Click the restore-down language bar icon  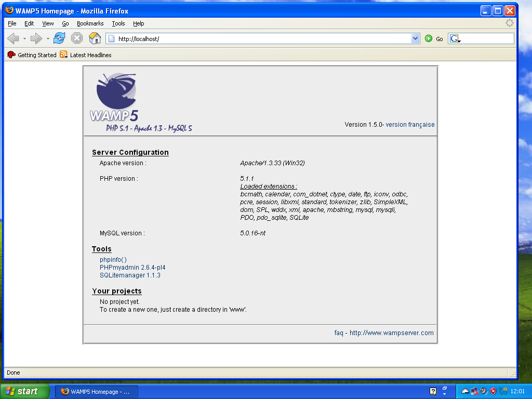[x=445, y=388]
